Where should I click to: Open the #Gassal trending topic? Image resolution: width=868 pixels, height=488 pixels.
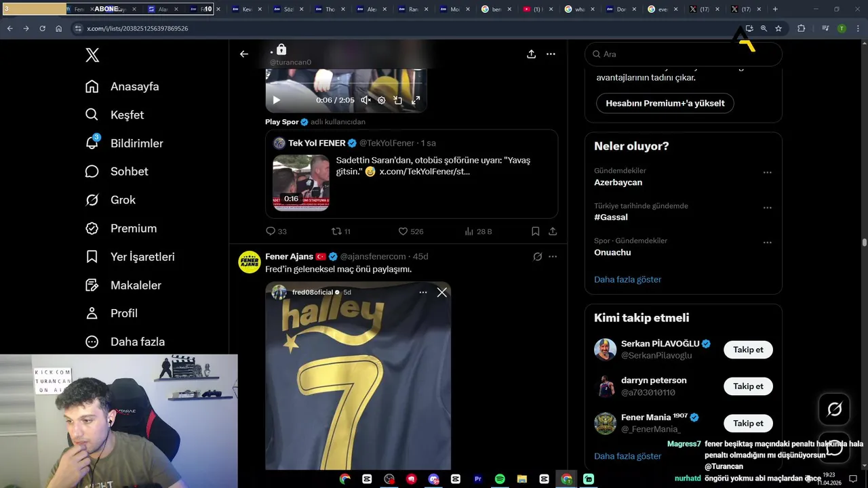(x=611, y=217)
